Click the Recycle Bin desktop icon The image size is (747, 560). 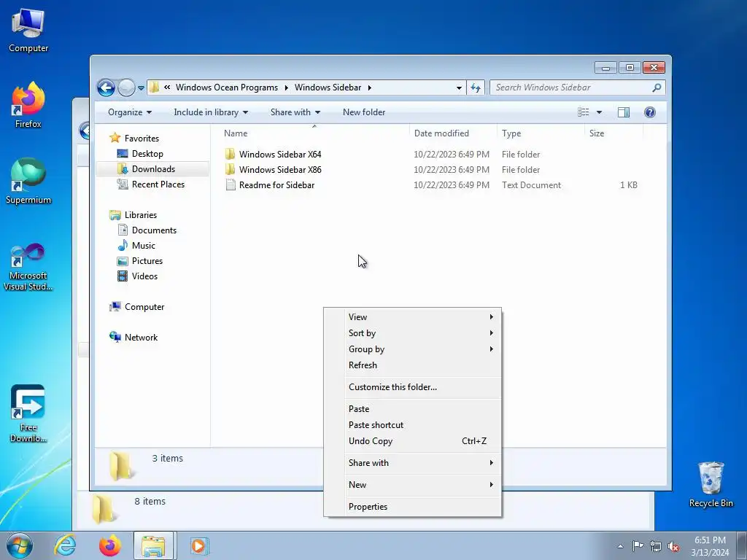pyautogui.click(x=711, y=485)
